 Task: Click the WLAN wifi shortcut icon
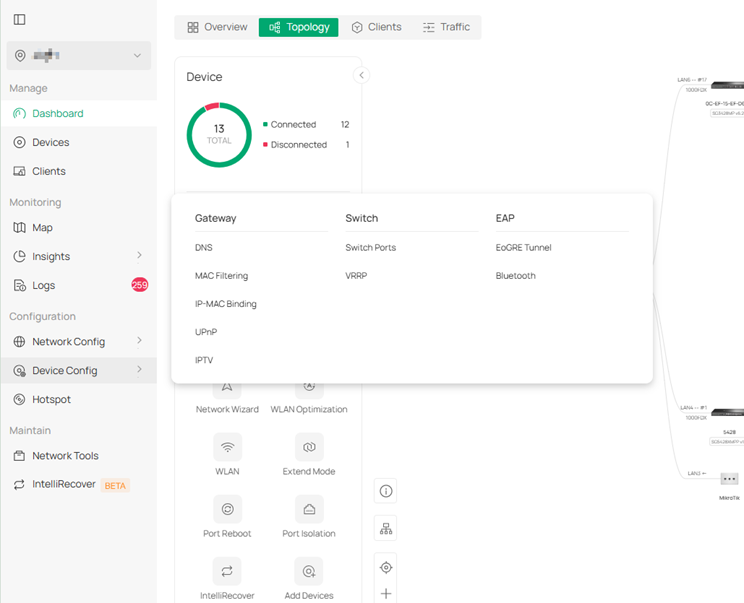point(227,447)
